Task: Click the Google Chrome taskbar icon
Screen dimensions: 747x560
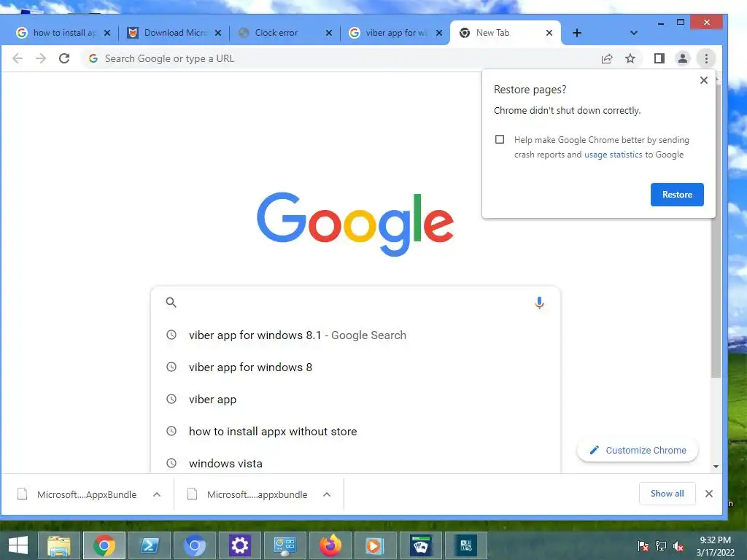Action: [x=104, y=545]
